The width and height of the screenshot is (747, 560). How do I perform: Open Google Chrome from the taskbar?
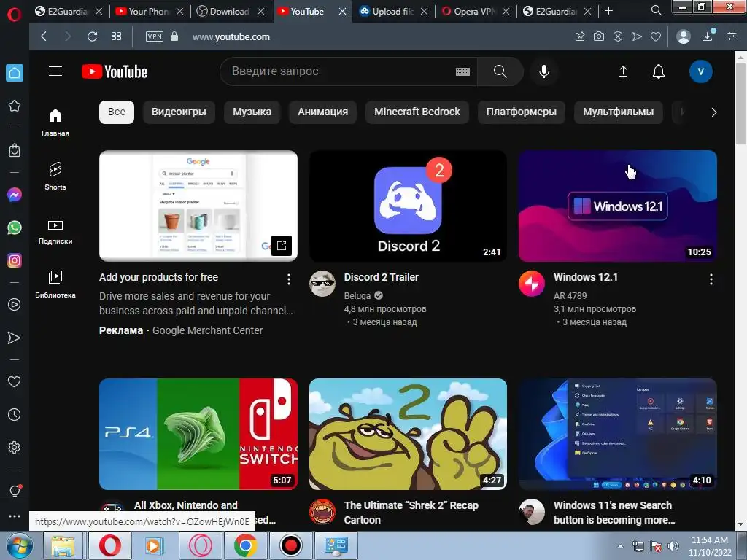[245, 545]
